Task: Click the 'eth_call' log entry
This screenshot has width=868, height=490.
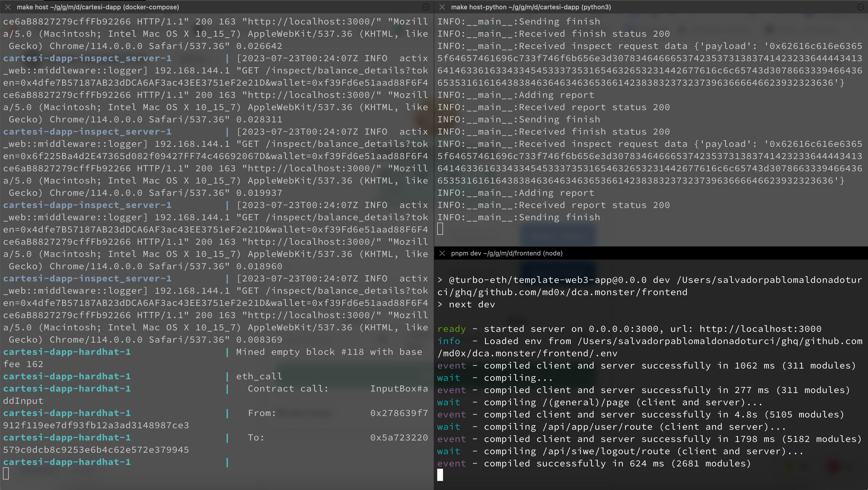Action: (x=259, y=376)
